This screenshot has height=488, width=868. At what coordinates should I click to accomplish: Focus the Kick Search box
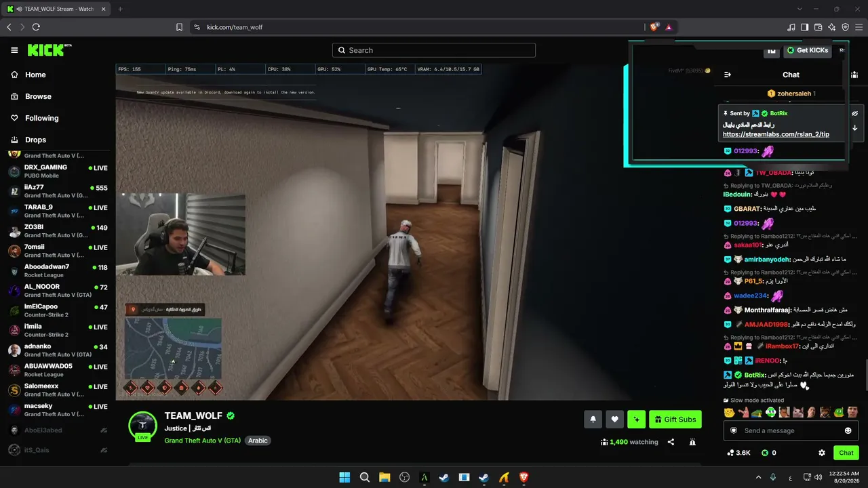(434, 50)
